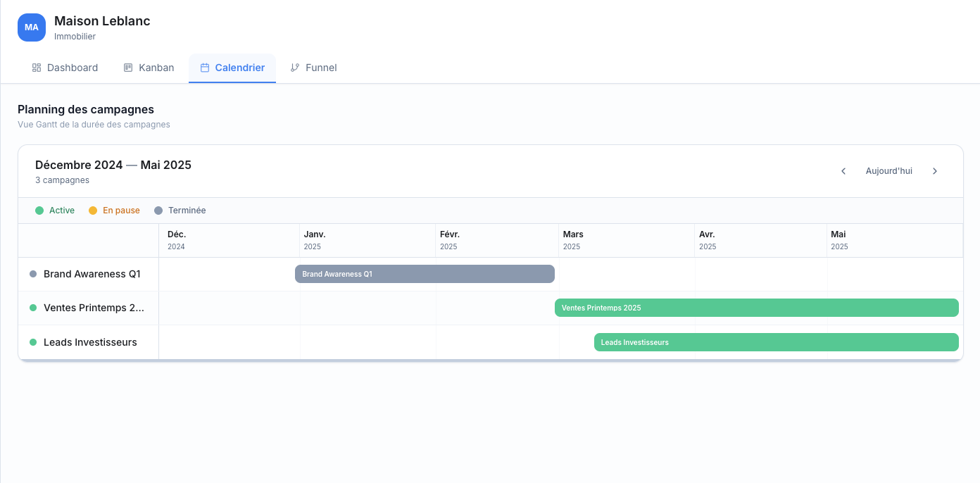
Task: Click the MA company avatar logo
Action: [x=32, y=27]
